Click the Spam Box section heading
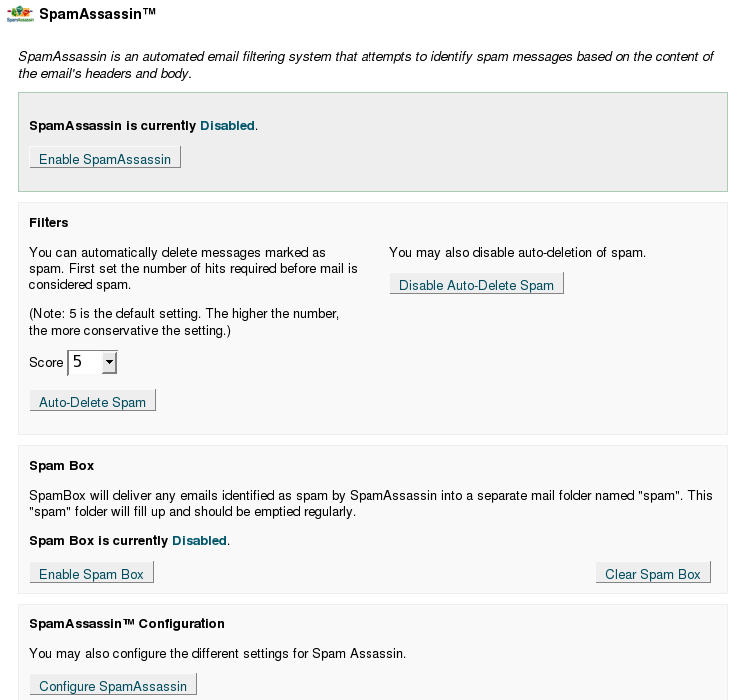Viewport: 739px width, 700px height. pos(62,466)
